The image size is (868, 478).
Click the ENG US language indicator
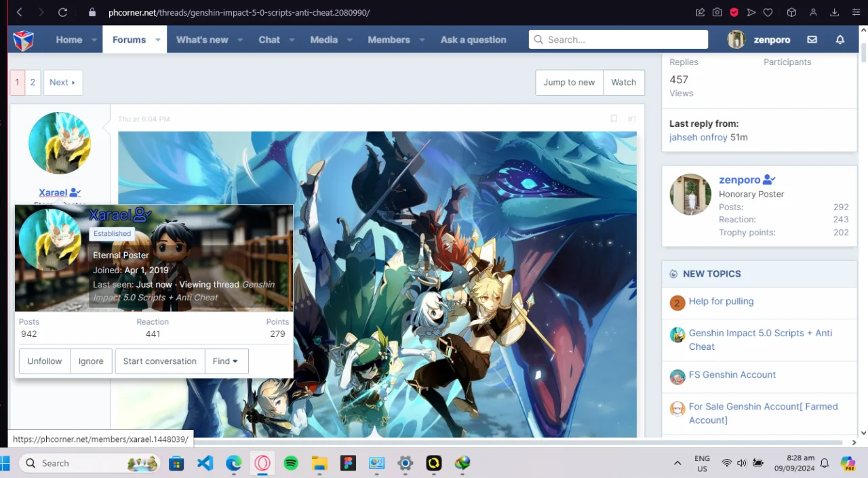[703, 463]
